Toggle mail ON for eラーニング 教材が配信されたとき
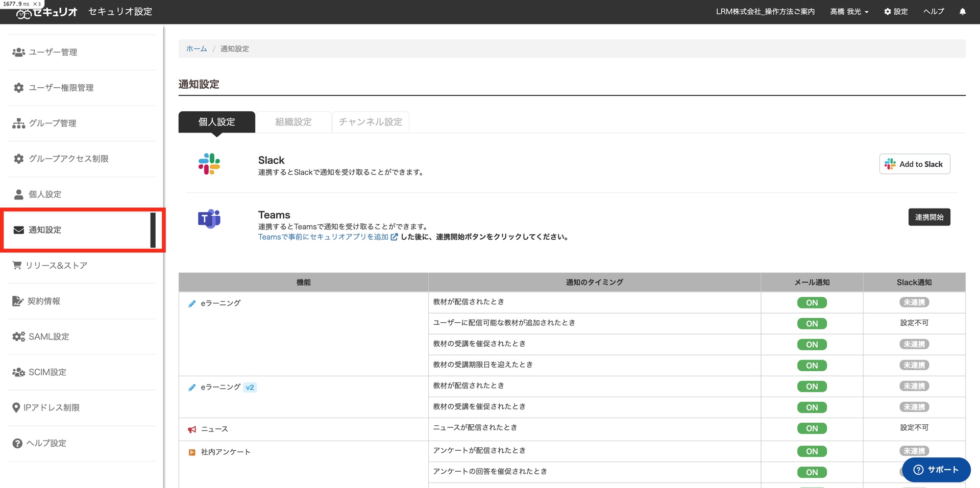Image resolution: width=980 pixels, height=488 pixels. point(812,303)
